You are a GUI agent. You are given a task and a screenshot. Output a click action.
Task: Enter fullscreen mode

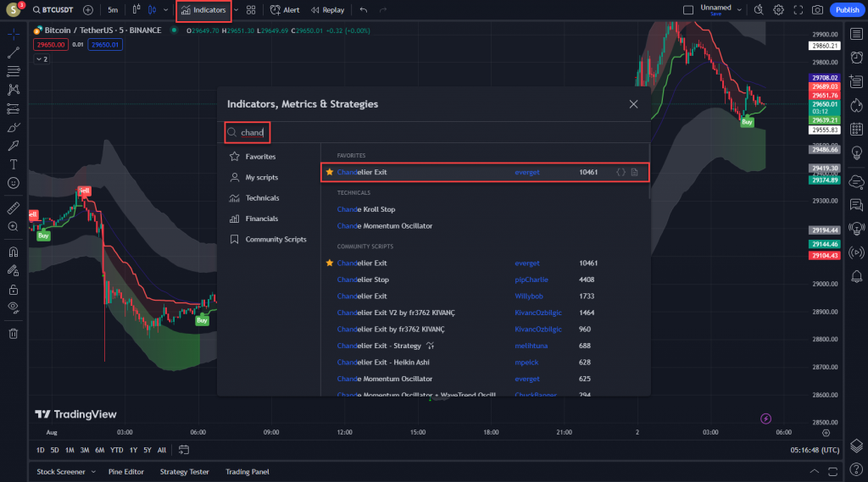pos(798,10)
